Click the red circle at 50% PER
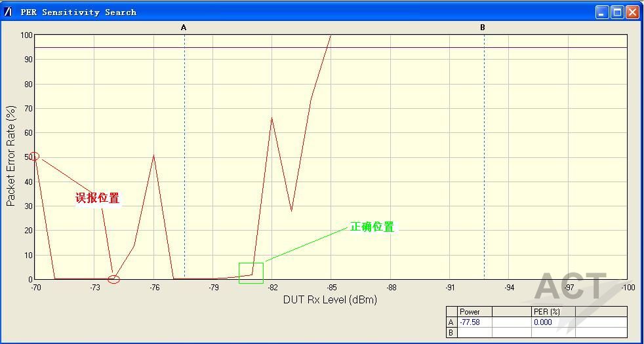644x344 pixels. coord(34,156)
